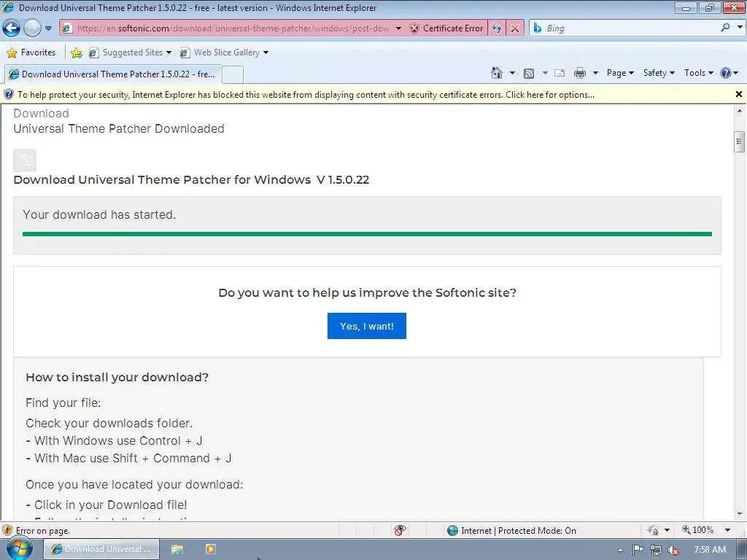Open a new blank tab
Image resolution: width=747 pixels, height=560 pixels.
pyautogui.click(x=233, y=75)
